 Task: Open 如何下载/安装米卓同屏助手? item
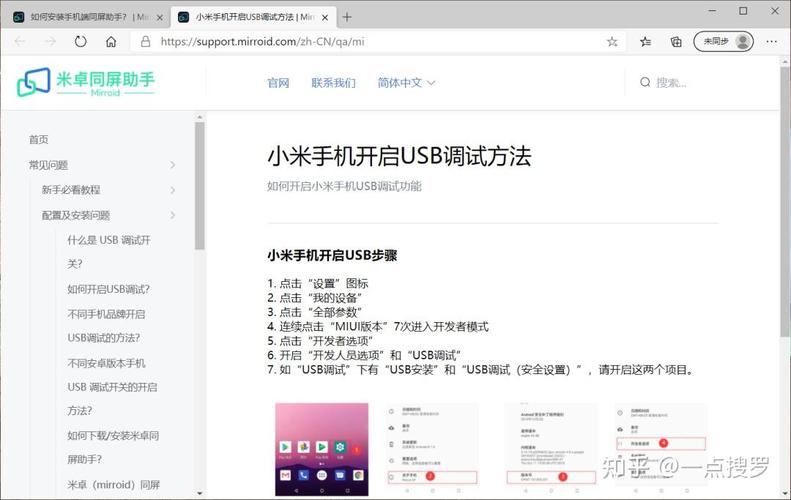pyautogui.click(x=113, y=448)
